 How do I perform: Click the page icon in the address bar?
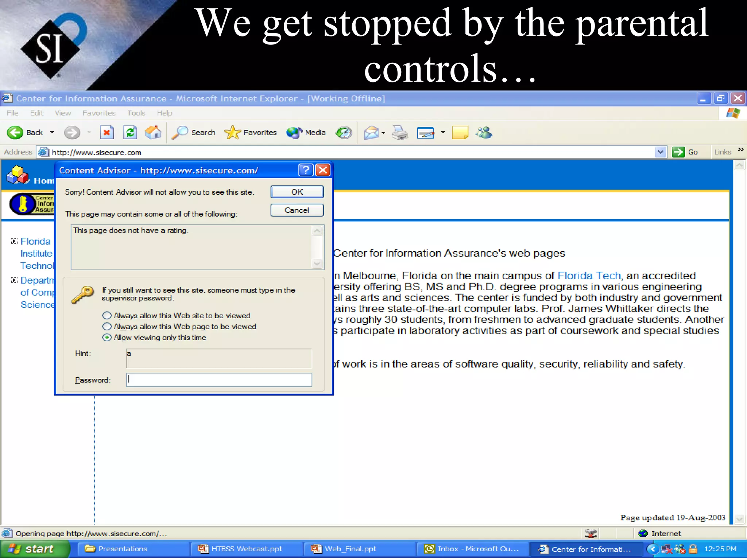click(43, 152)
